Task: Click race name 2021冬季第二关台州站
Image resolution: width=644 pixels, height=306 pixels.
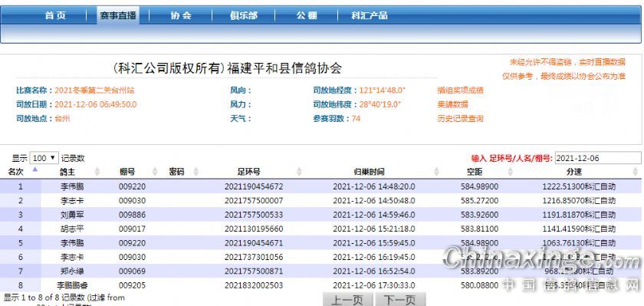Action: tap(94, 90)
